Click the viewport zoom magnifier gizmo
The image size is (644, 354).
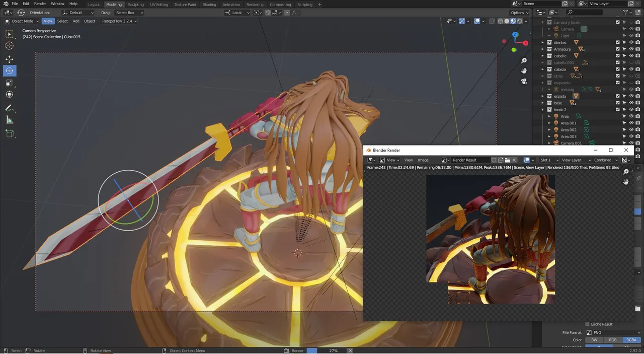[524, 60]
